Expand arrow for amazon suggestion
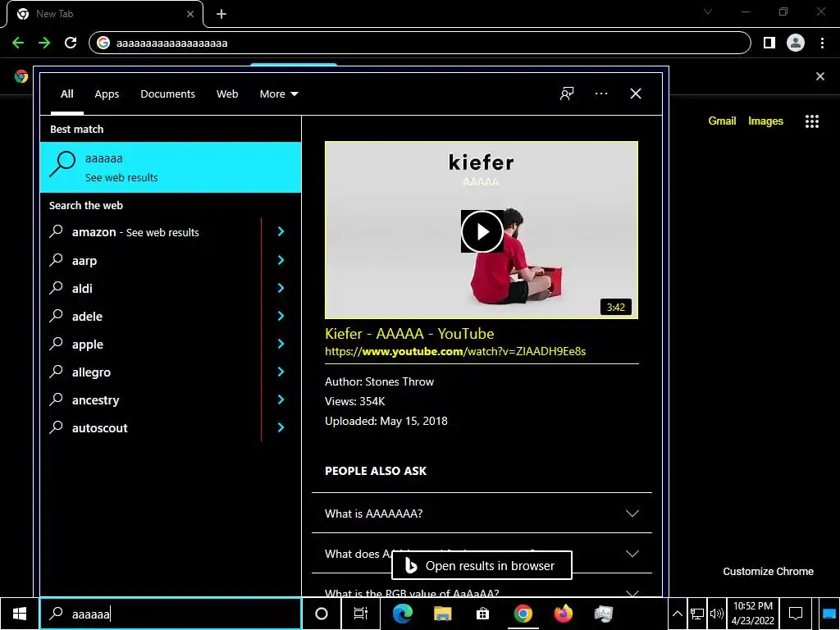Image resolution: width=840 pixels, height=630 pixels. pos(281,231)
